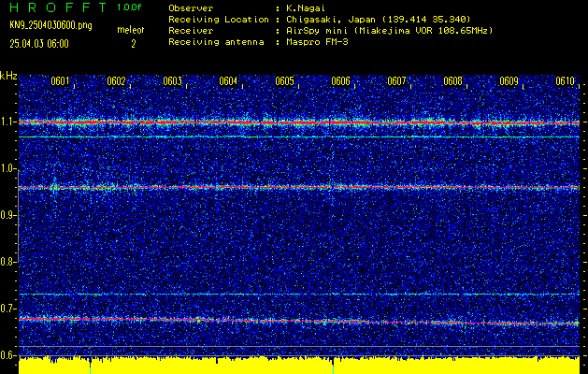The height and width of the screenshot is (374, 588).
Task: Click the meteor count value 2
Action: click(x=133, y=44)
